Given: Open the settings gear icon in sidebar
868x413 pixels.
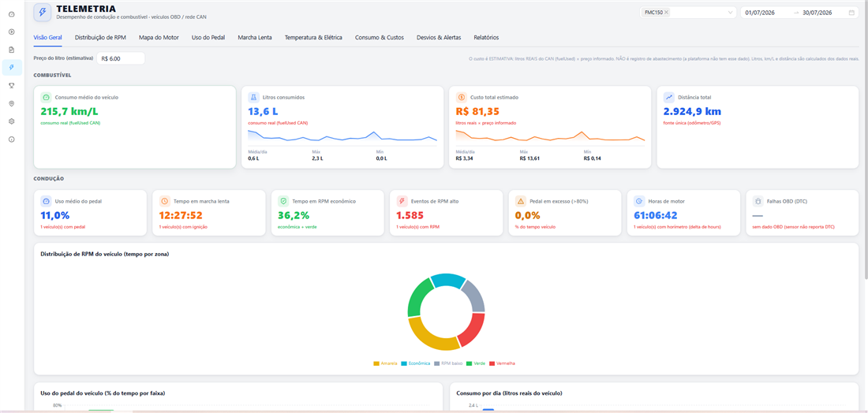Looking at the screenshot, I should tap(12, 121).
